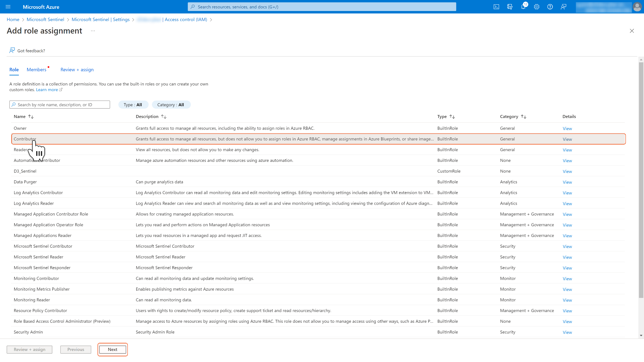The width and height of the screenshot is (644, 362).
Task: Click the ellipsis next to page title
Action: 93,31
